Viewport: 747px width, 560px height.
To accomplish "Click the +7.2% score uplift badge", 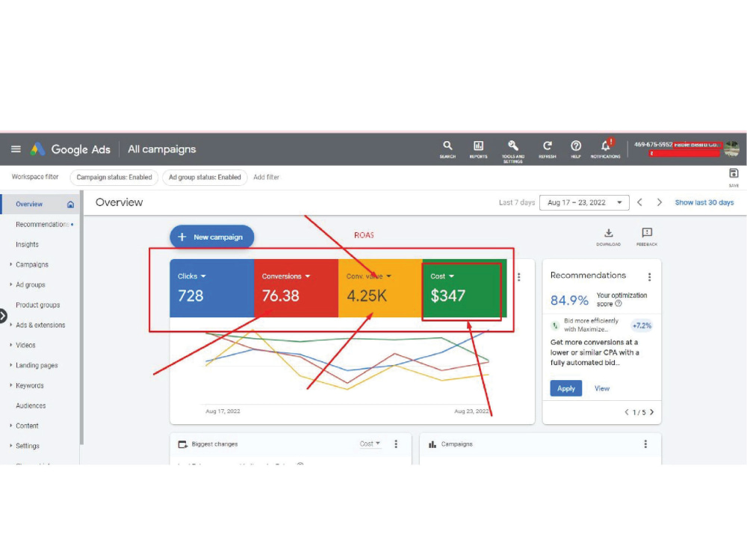I will 642,326.
